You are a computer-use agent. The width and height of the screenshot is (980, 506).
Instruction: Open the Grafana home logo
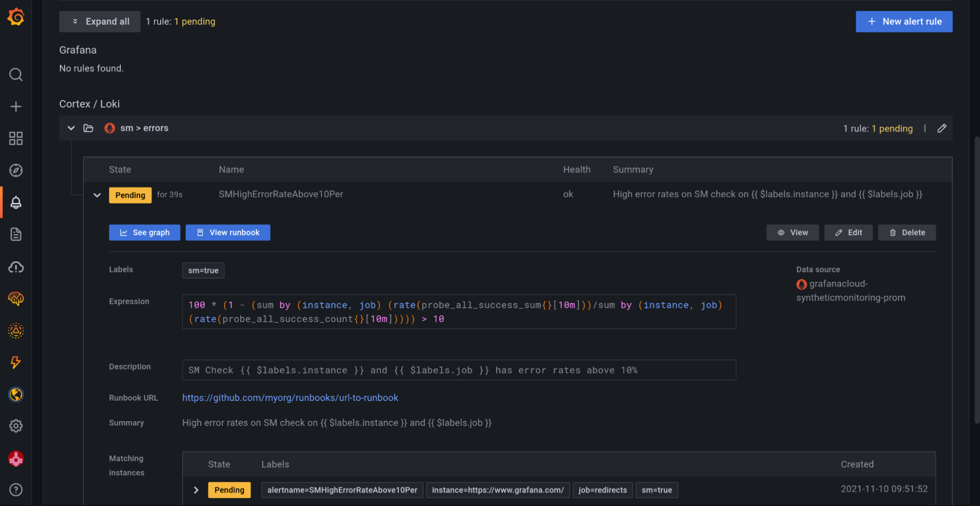click(16, 17)
